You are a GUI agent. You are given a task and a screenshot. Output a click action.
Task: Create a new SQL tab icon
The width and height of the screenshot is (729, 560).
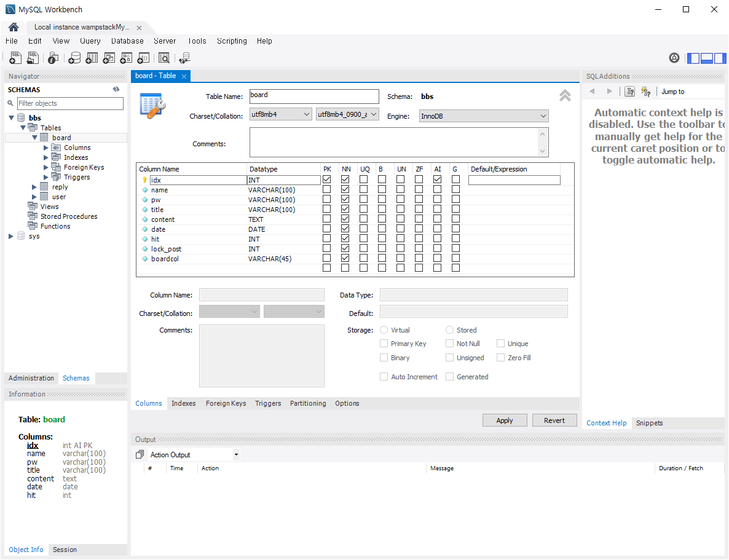[15, 58]
